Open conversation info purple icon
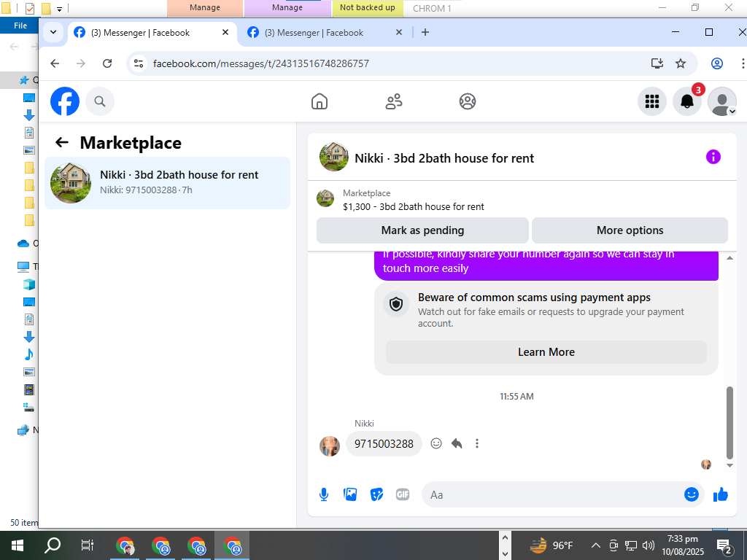This screenshot has width=747, height=560. pos(713,157)
